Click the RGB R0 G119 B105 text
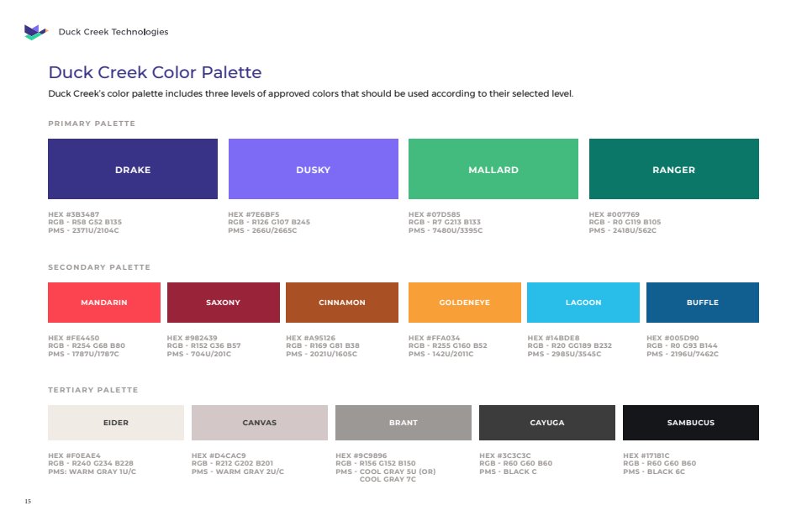The width and height of the screenshot is (807, 532). pos(625,222)
